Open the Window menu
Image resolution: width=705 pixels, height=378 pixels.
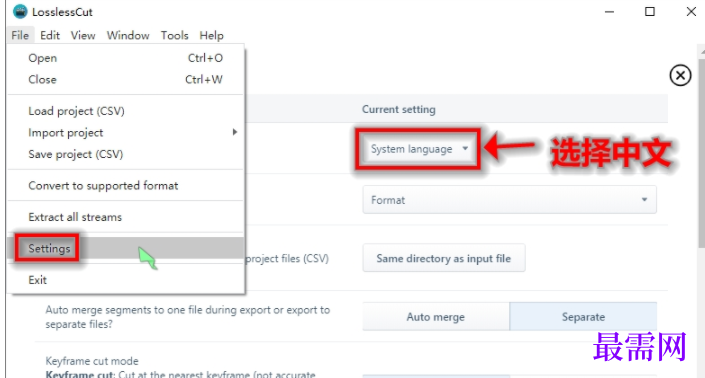[128, 36]
